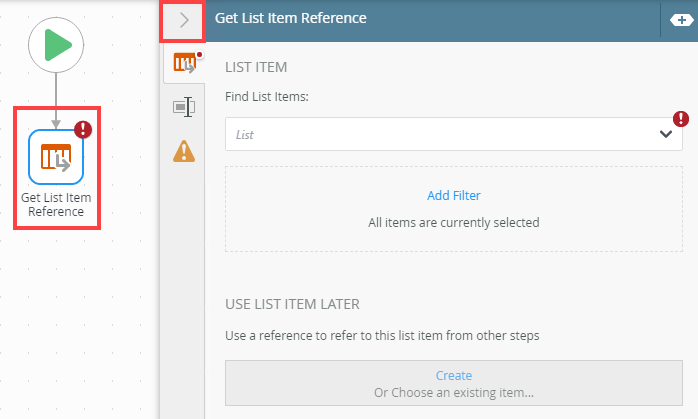Switch to the Properties tab icon

[x=184, y=107]
